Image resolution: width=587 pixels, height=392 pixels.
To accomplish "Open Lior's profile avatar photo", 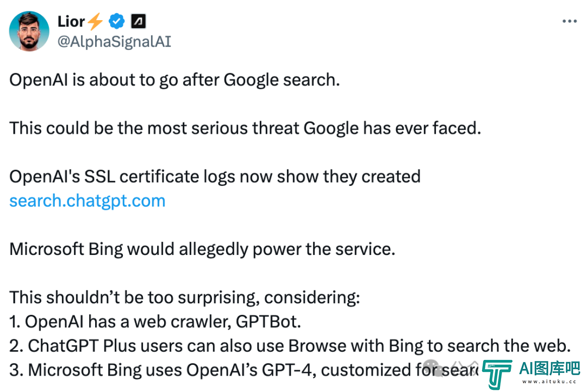I will click(29, 31).
